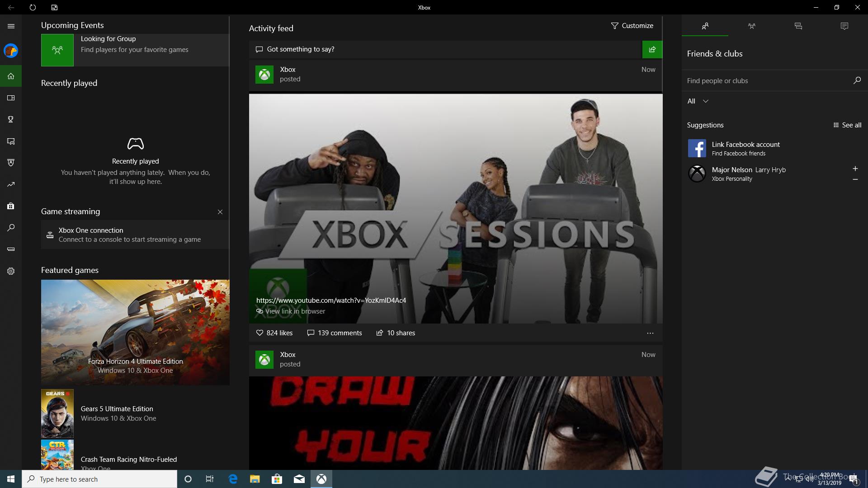Image resolution: width=868 pixels, height=488 pixels.
Task: Open 10 shares on the post
Action: pos(396,333)
